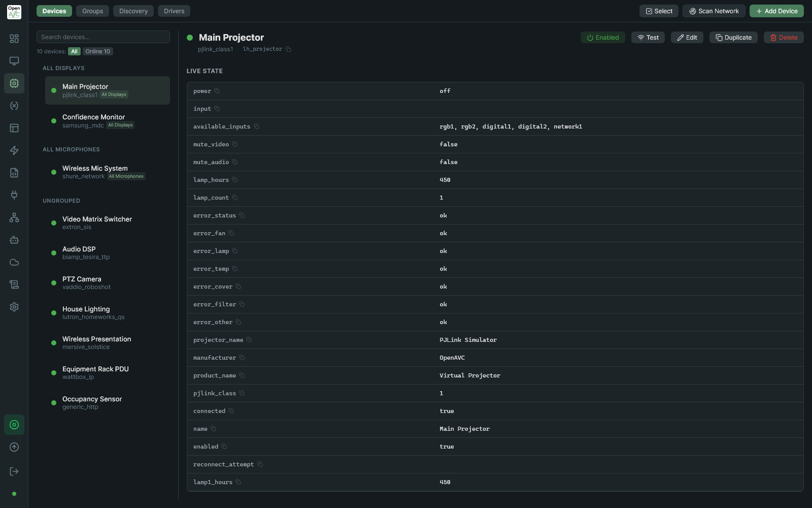Copy the mute_video state key
The width and height of the screenshot is (812, 508).
tap(235, 144)
